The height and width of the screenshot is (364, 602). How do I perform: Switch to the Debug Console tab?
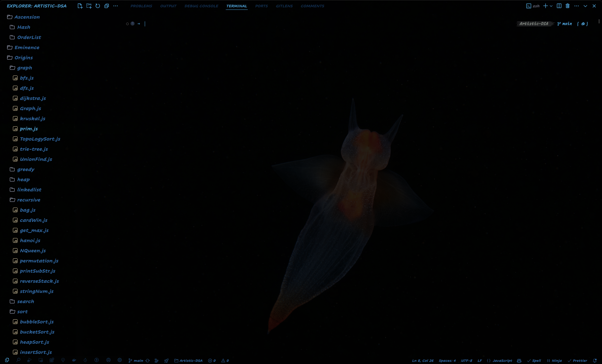[x=201, y=6]
